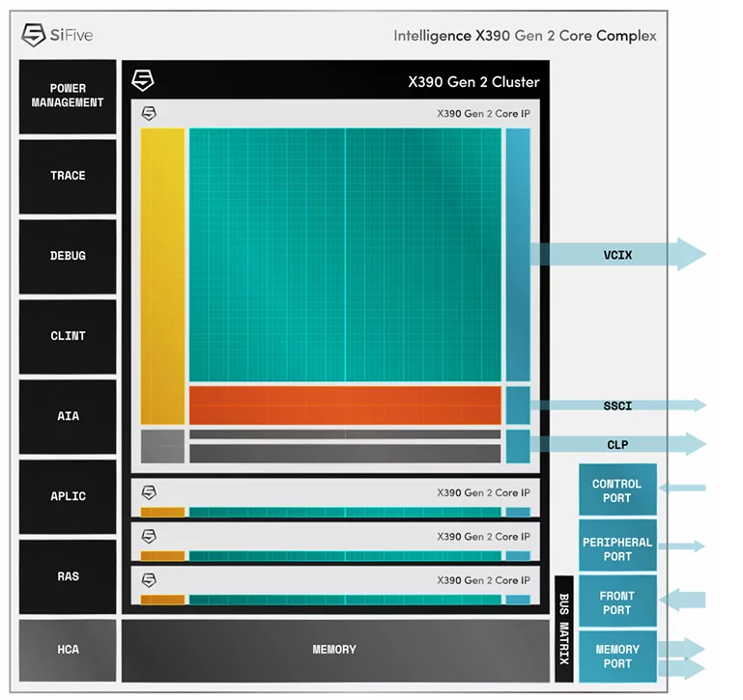Click the shield icon in the topmost Core IP header
743x700 pixels.
(x=149, y=113)
